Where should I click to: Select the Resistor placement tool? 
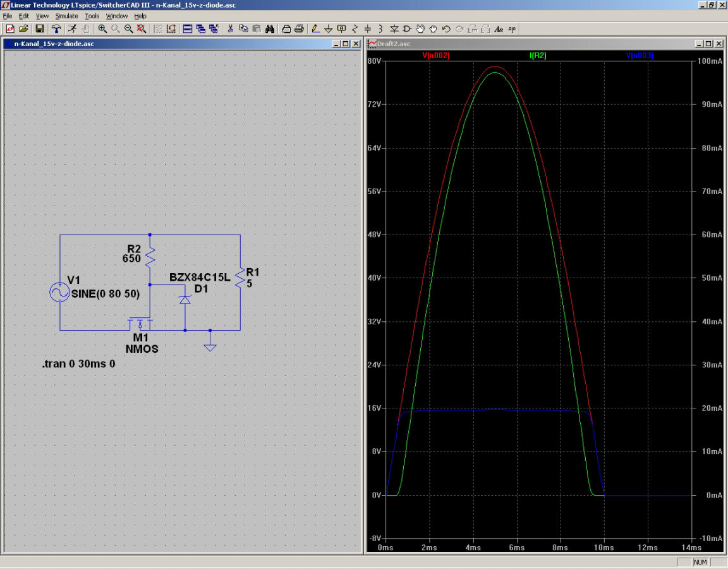355,29
